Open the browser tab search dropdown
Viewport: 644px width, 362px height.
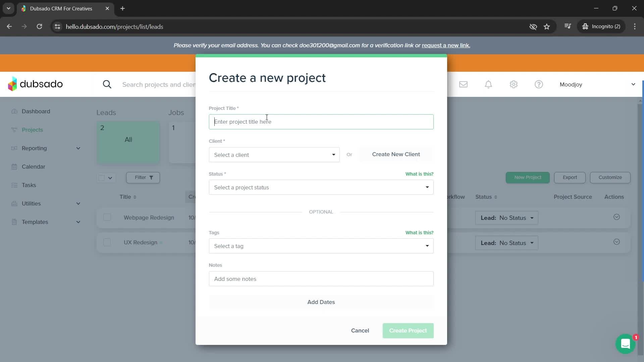pyautogui.click(x=8, y=8)
